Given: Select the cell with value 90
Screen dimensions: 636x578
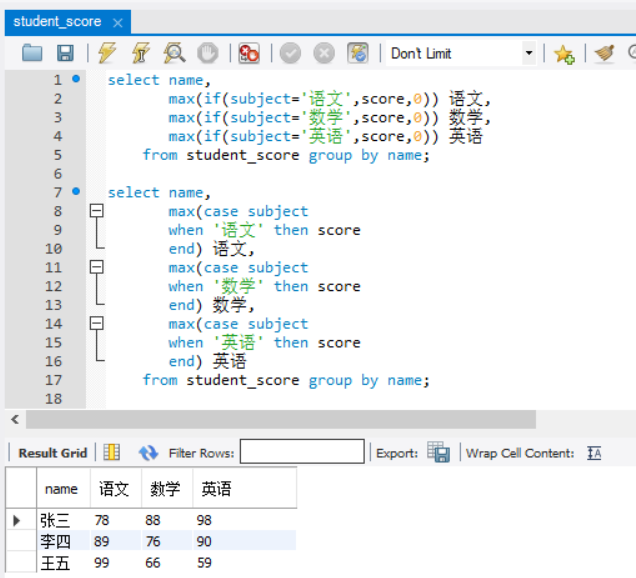Looking at the screenshot, I should coord(245,541).
